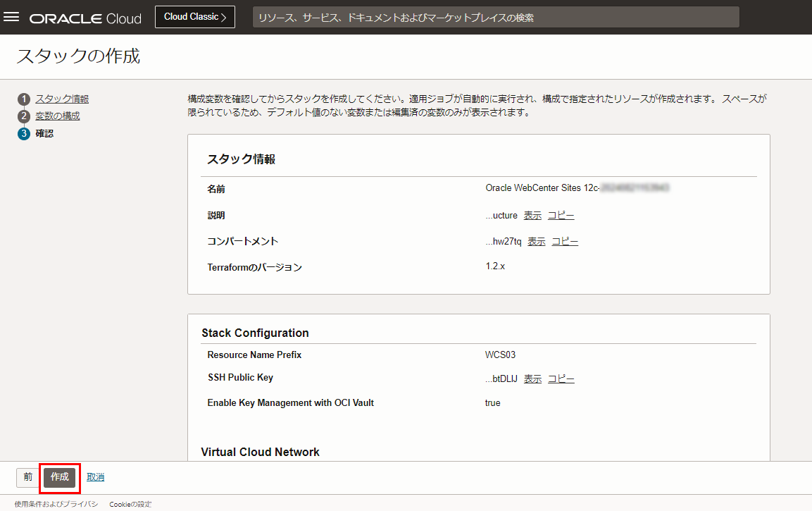Click the 取消 cancel link
812x511 pixels.
point(95,477)
